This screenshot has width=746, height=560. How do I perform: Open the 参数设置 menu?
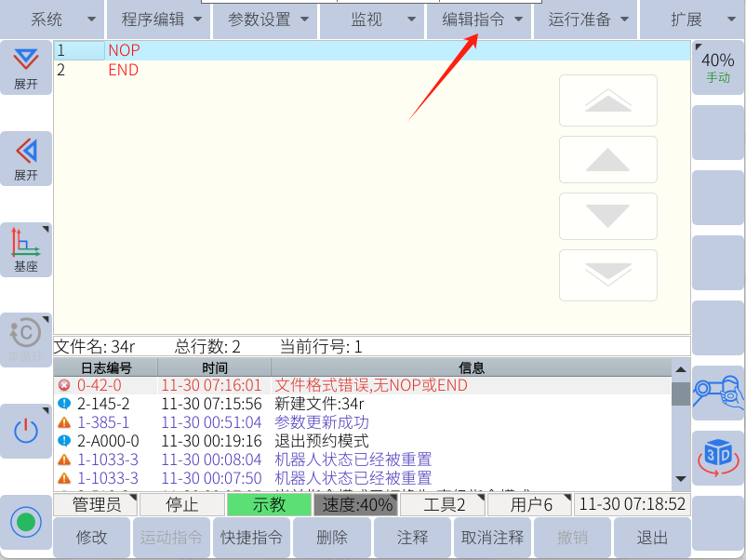coord(266,20)
